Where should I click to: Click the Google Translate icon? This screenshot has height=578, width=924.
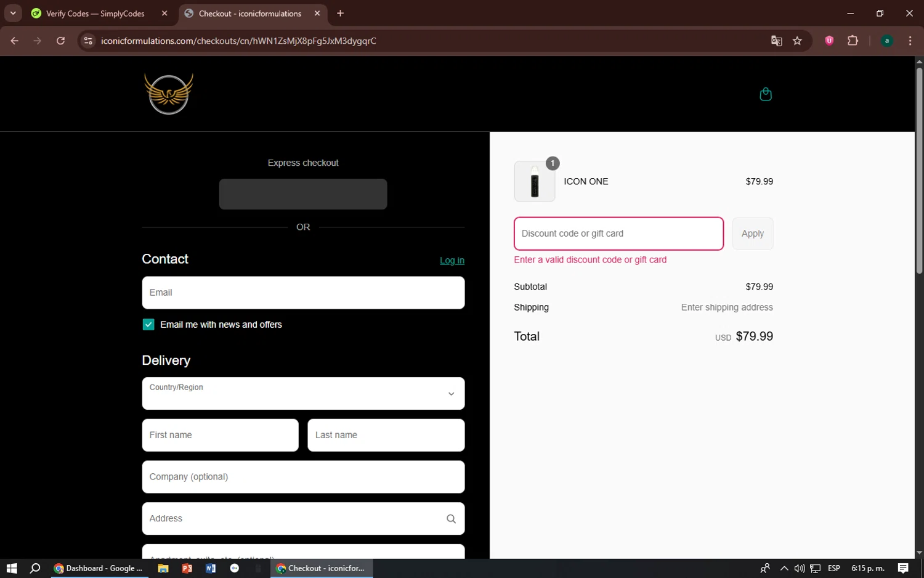(776, 41)
